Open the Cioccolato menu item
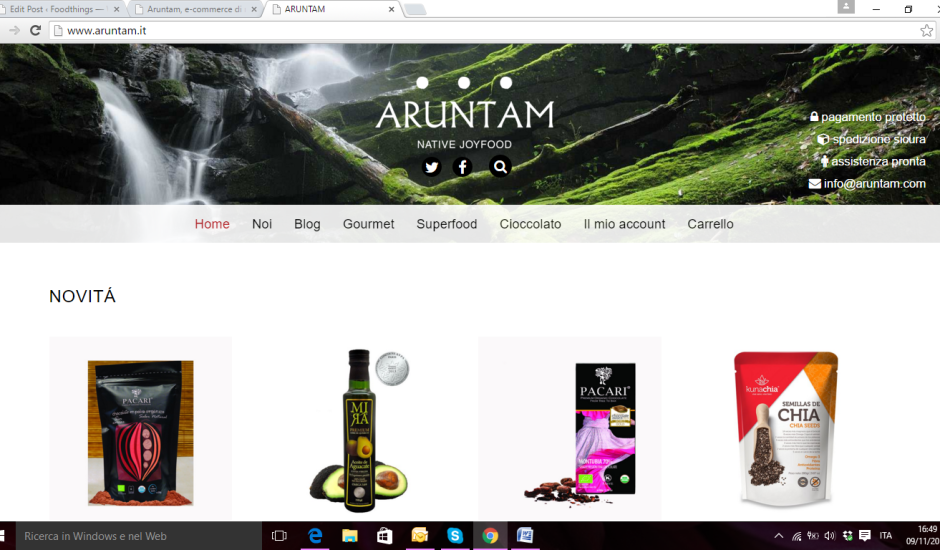The width and height of the screenshot is (940, 550). coord(531,224)
